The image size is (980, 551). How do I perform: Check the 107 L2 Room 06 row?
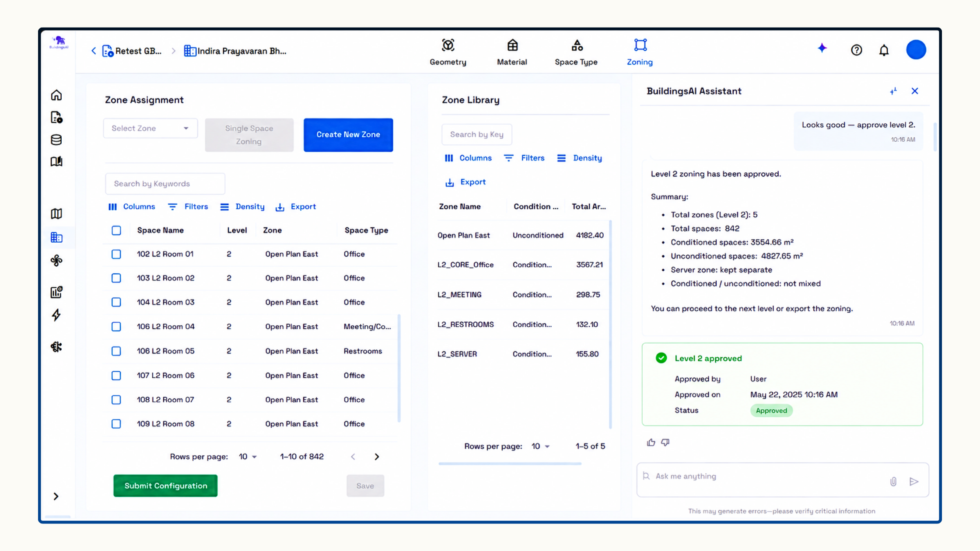116,376
